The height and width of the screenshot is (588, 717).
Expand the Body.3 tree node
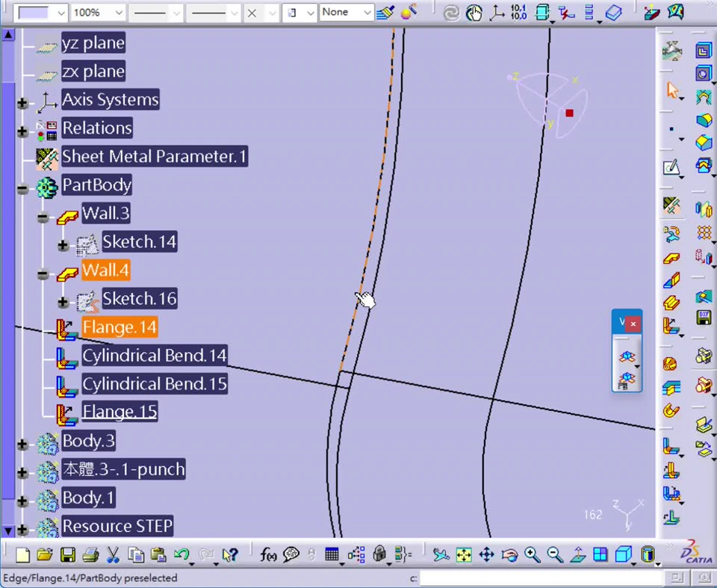coord(22,445)
